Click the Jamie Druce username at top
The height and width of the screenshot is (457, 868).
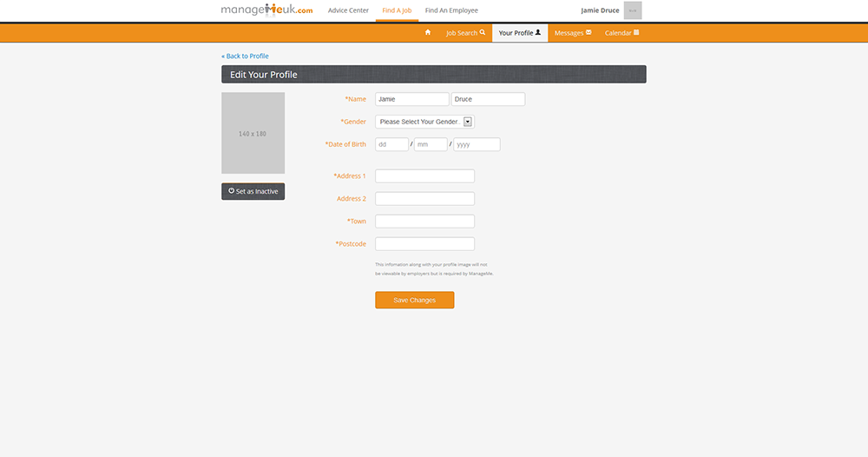pyautogui.click(x=600, y=10)
